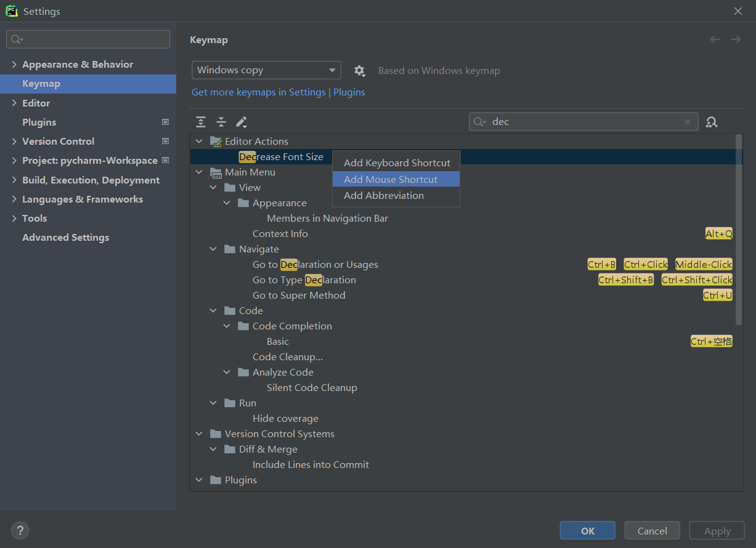Collapse the Main Menu tree node

tap(199, 172)
